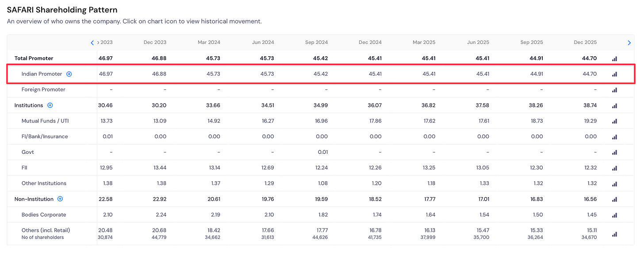Click Non-Institution value 22.92
This screenshot has height=257, width=644.
[x=159, y=199]
